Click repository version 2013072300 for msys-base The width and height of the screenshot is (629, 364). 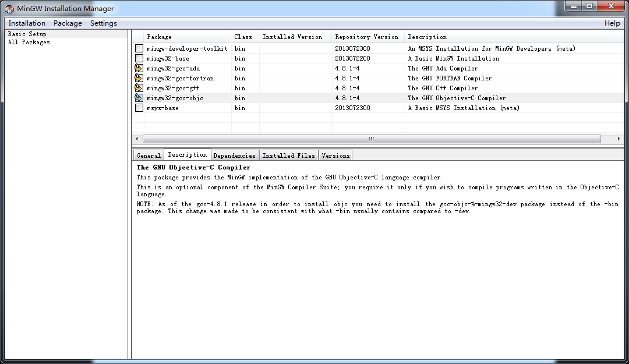point(352,108)
